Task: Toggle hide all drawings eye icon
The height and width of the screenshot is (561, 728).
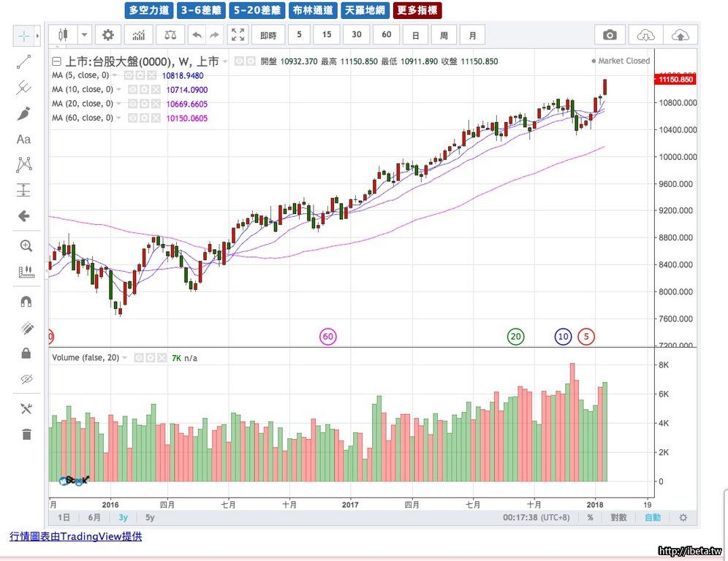Action: coord(26,379)
